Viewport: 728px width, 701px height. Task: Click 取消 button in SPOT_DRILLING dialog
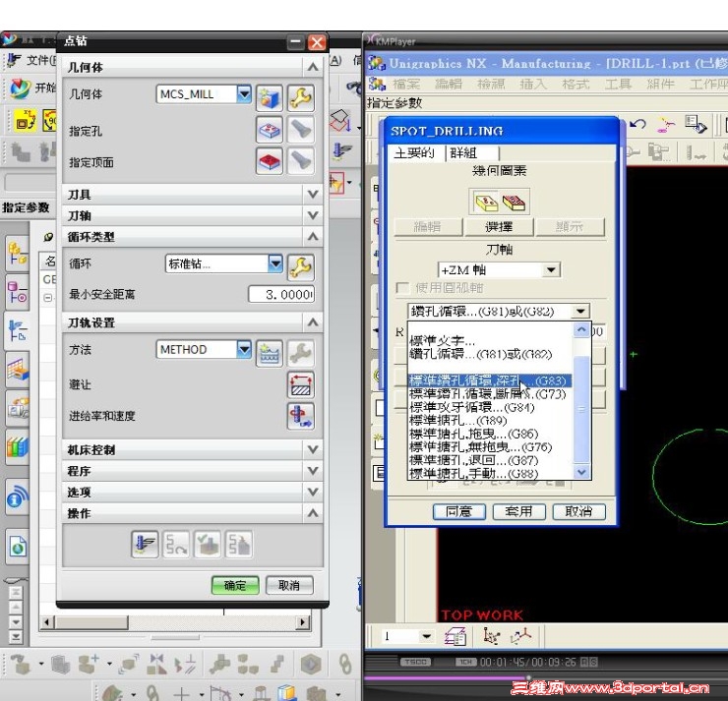click(x=579, y=511)
